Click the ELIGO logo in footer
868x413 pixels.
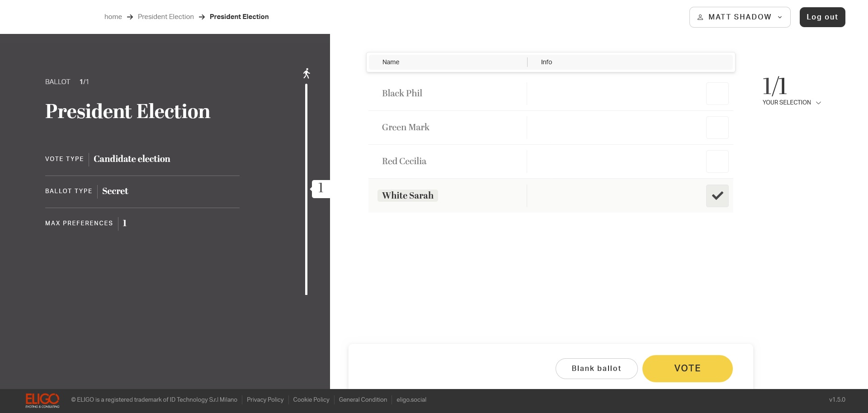click(42, 400)
